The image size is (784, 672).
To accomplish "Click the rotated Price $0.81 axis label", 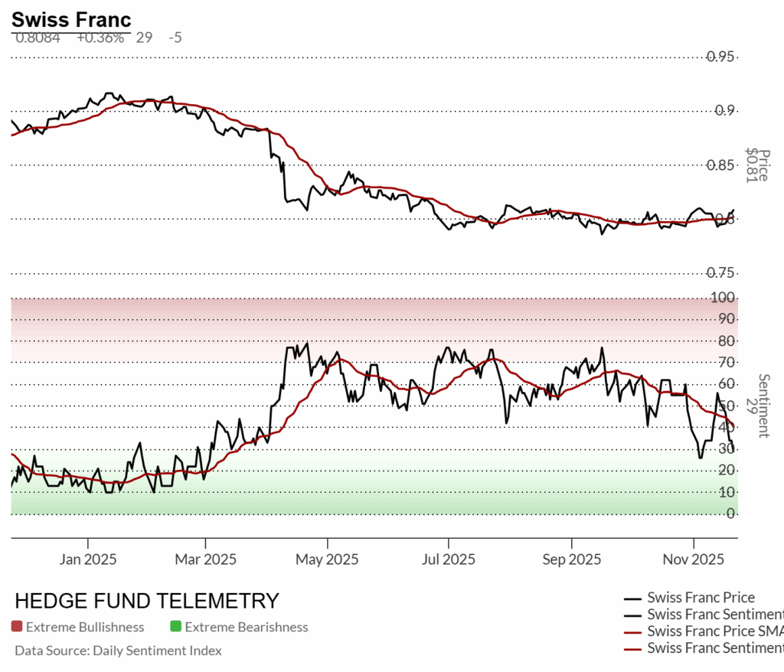I will click(757, 165).
